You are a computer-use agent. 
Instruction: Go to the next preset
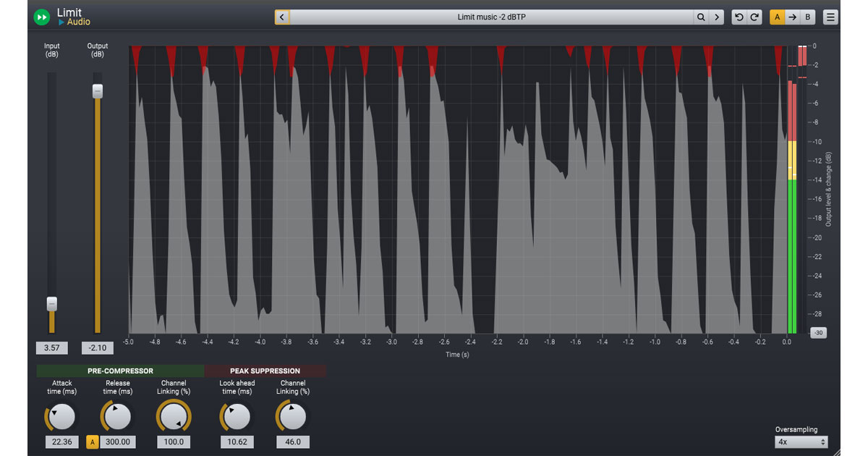point(717,17)
